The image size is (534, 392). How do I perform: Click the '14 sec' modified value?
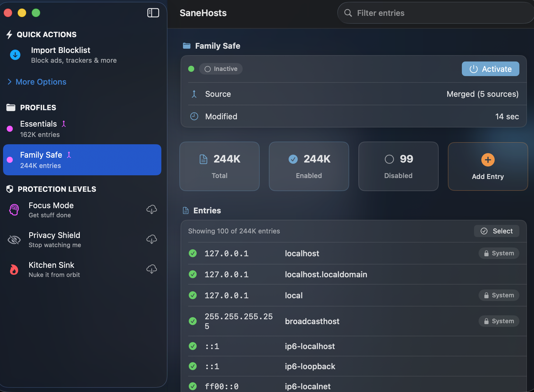pyautogui.click(x=507, y=116)
